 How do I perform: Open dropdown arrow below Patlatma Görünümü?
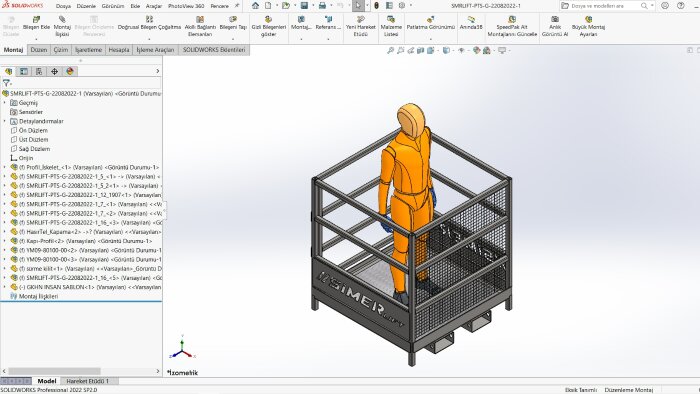pos(430,39)
